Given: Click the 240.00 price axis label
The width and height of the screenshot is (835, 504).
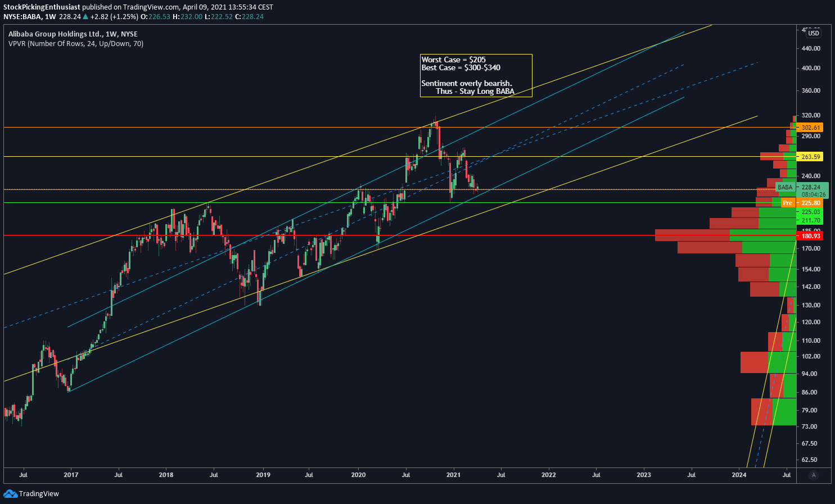Looking at the screenshot, I should click(x=810, y=176).
